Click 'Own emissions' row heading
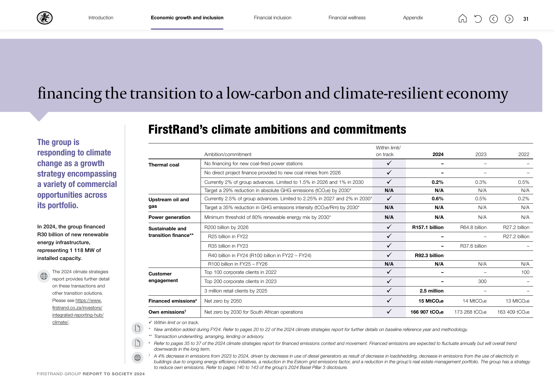Image resolution: width=554 pixels, height=392 pixels. 167,312
